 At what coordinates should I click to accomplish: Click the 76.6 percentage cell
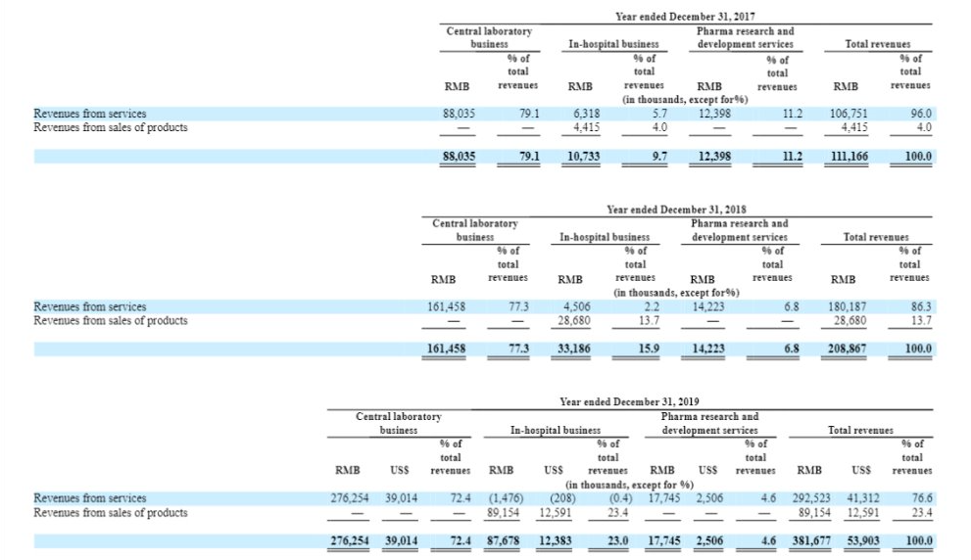(x=922, y=498)
